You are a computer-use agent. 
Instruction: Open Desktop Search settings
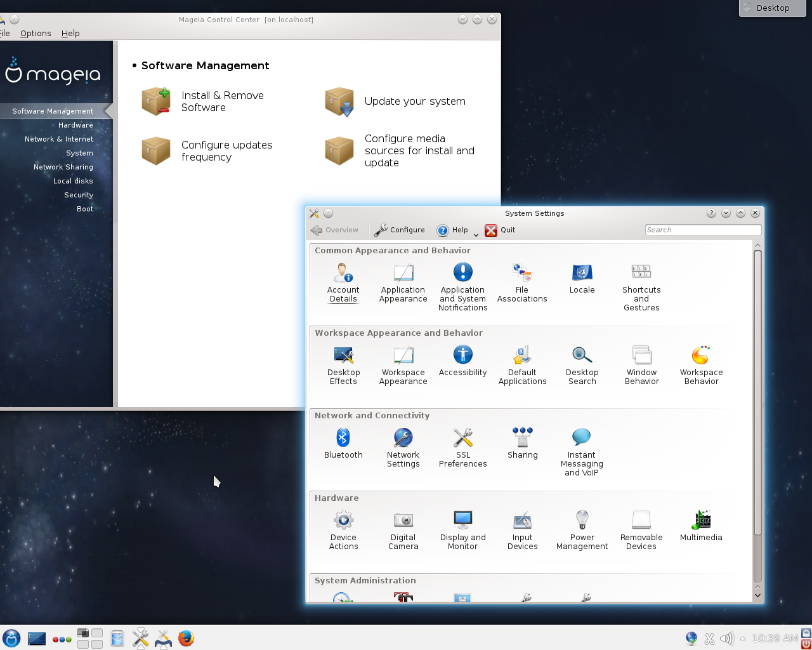coord(582,366)
